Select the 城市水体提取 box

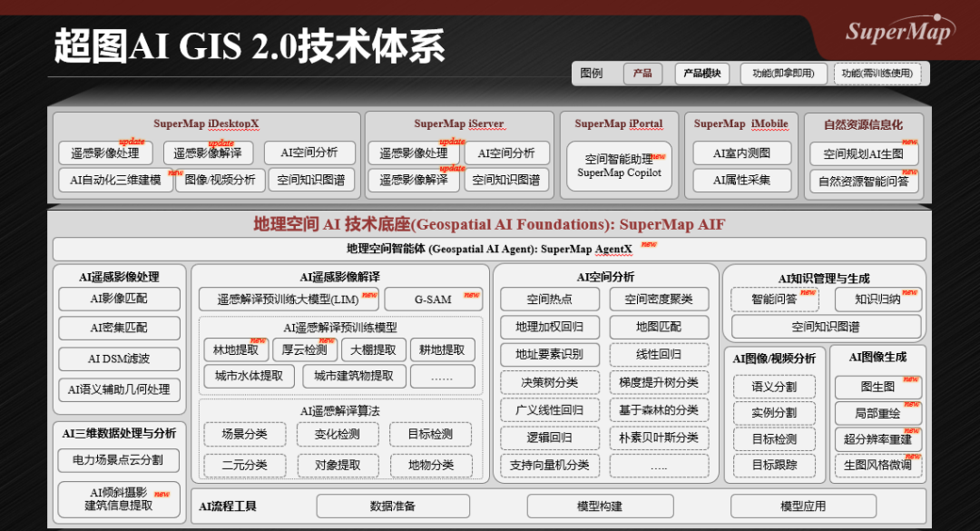coord(249,377)
